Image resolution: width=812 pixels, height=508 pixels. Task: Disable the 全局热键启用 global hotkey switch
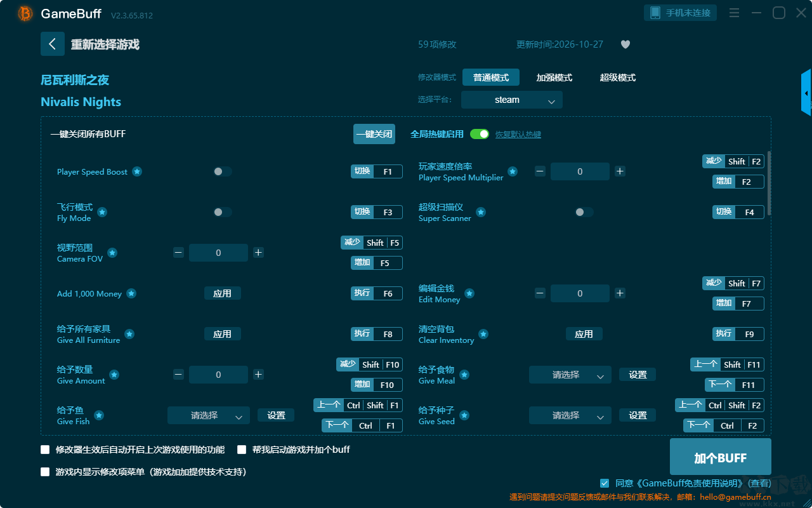pos(480,134)
